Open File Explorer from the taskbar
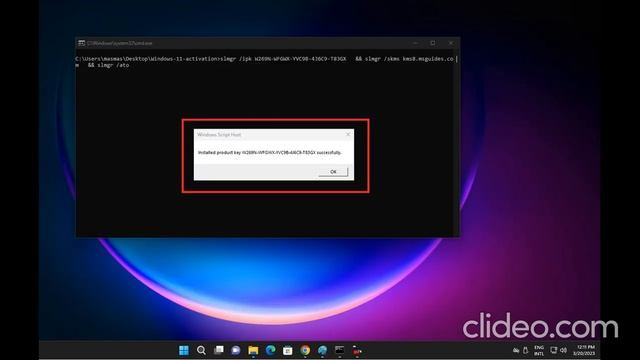Screen dimensions: 640x360 pos(253,350)
